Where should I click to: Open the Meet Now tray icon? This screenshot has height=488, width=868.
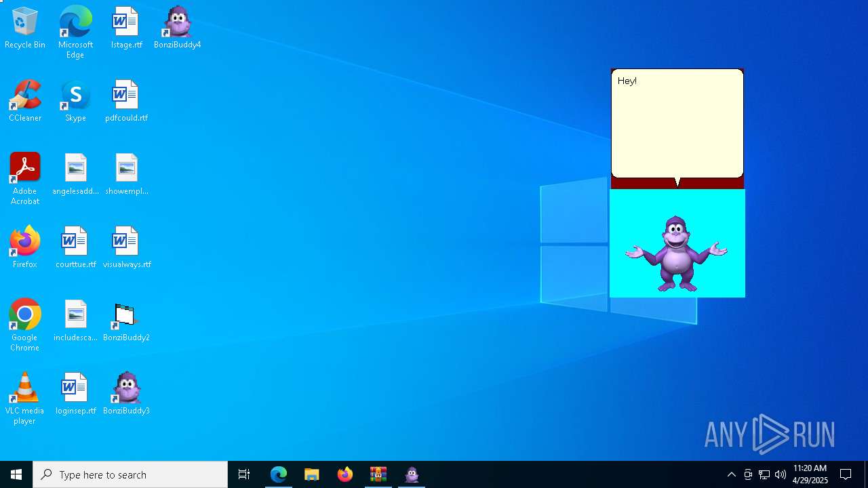(748, 474)
